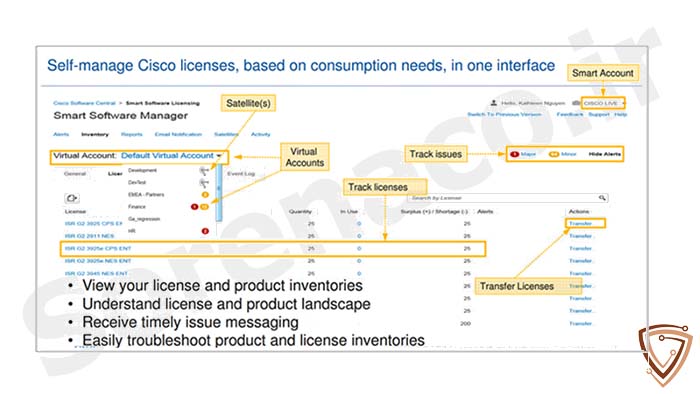700x394 pixels.
Task: Click the Surplus / Shortage column header
Action: point(434,212)
